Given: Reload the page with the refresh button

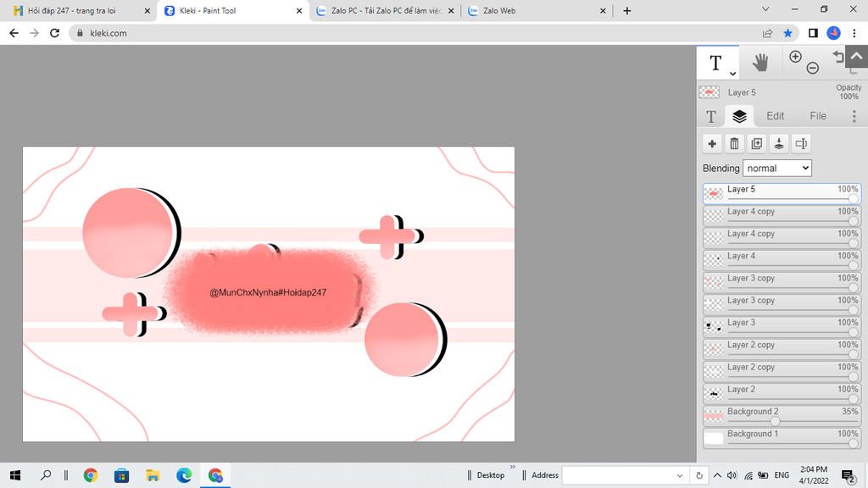Looking at the screenshot, I should [55, 33].
